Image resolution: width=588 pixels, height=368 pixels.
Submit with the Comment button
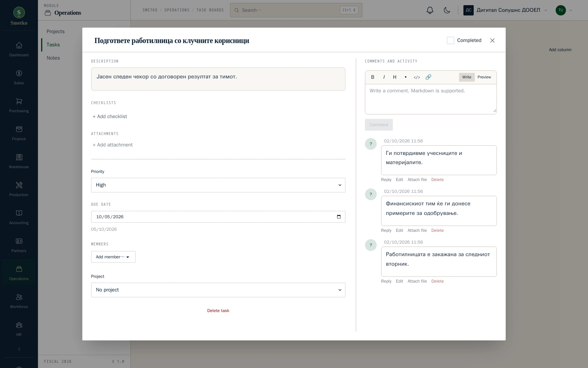tap(379, 125)
